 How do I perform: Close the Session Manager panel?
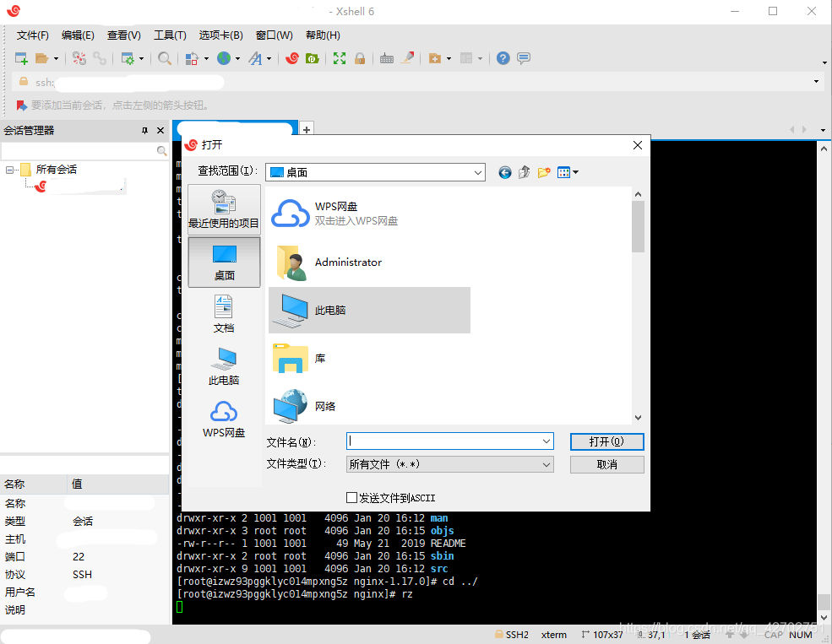[x=160, y=130]
